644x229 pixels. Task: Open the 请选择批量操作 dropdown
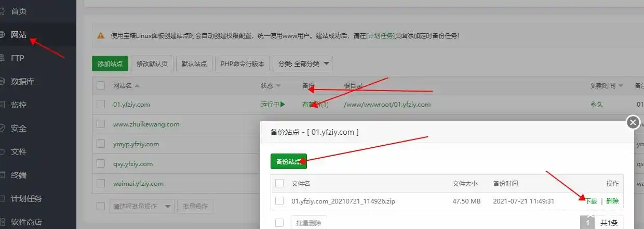(142, 207)
